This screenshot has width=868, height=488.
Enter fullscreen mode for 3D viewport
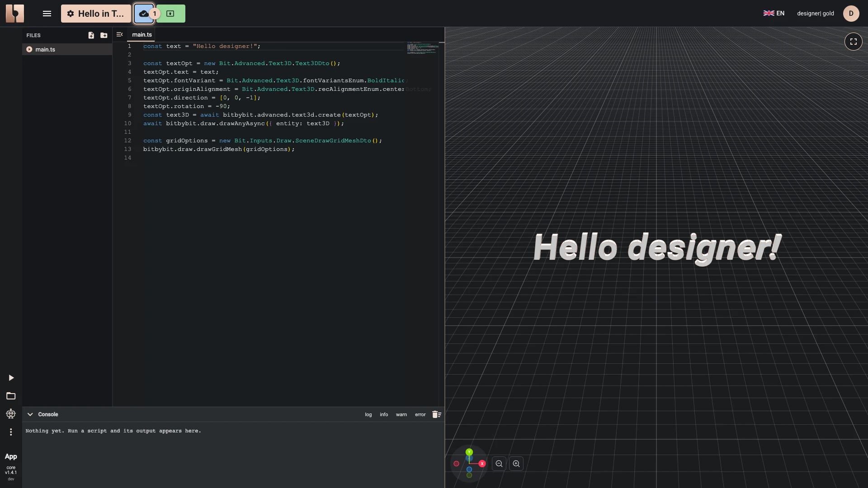853,42
